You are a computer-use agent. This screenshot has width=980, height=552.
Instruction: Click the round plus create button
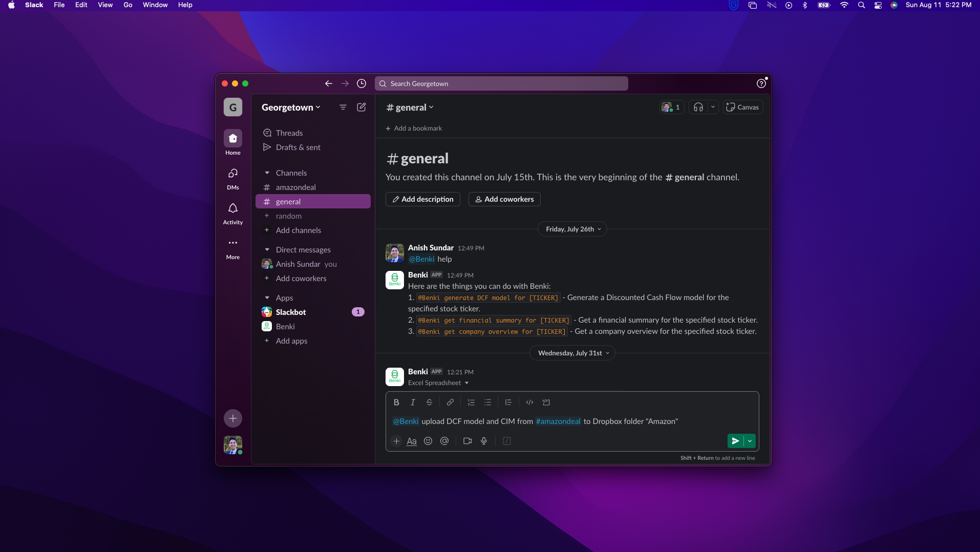point(233,418)
